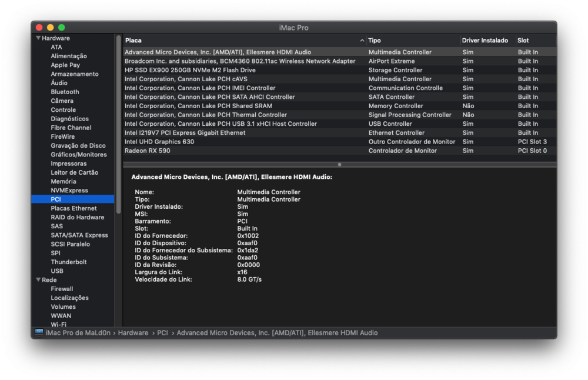
Task: Click the sidebar vertical scrollbar
Action: pyautogui.click(x=119, y=124)
